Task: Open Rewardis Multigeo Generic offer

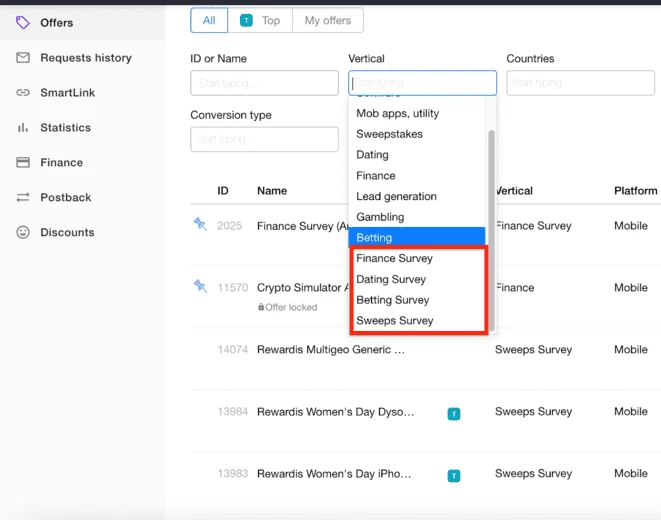Action: (331, 350)
